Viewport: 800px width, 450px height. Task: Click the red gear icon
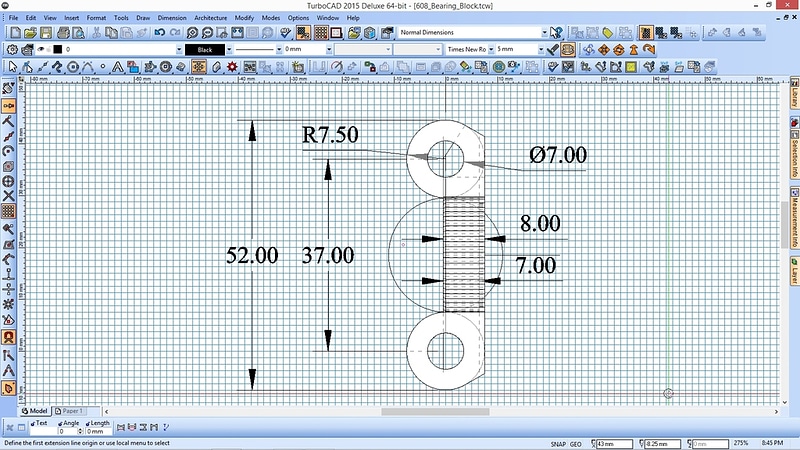232,67
